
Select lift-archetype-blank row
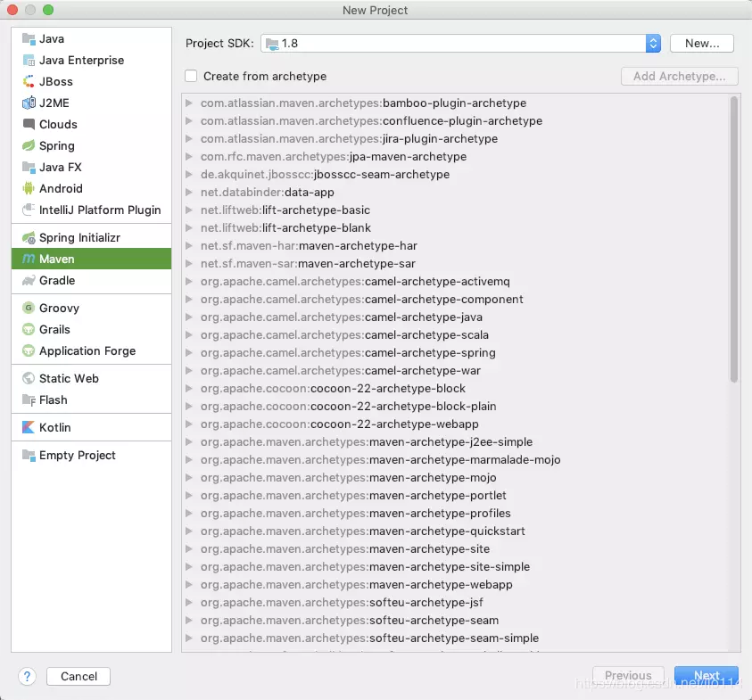[x=456, y=228]
